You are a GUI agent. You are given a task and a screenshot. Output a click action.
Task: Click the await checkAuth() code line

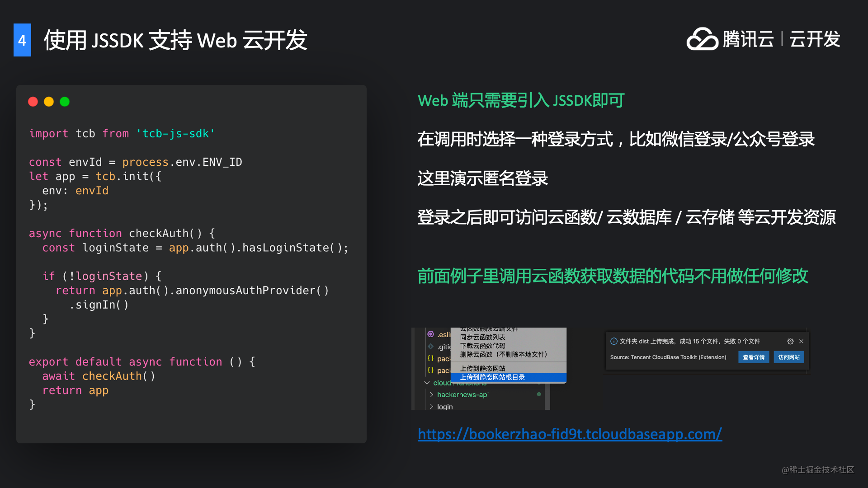click(99, 376)
